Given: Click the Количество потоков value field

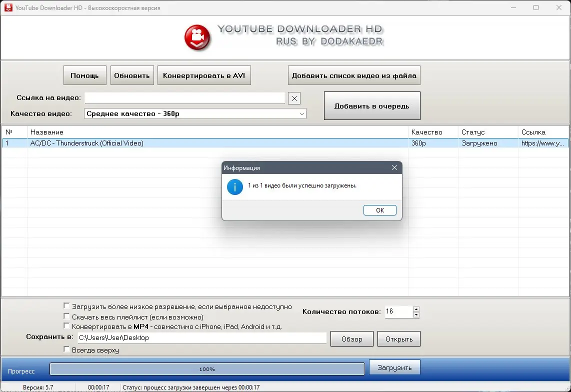Looking at the screenshot, I should pos(399,312).
